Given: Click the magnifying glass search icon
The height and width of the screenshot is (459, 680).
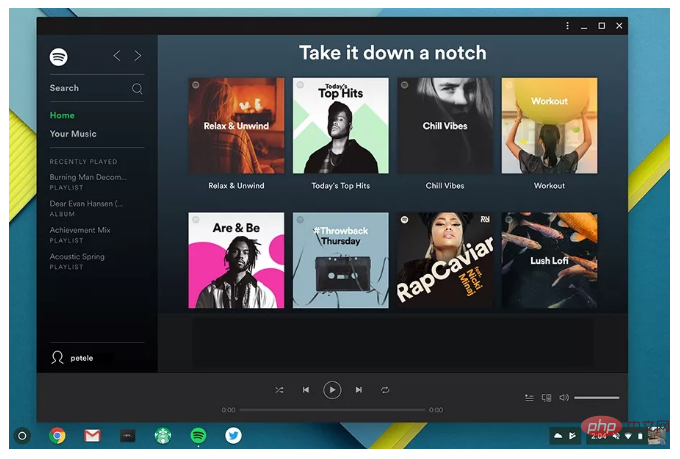Looking at the screenshot, I should click(x=137, y=89).
